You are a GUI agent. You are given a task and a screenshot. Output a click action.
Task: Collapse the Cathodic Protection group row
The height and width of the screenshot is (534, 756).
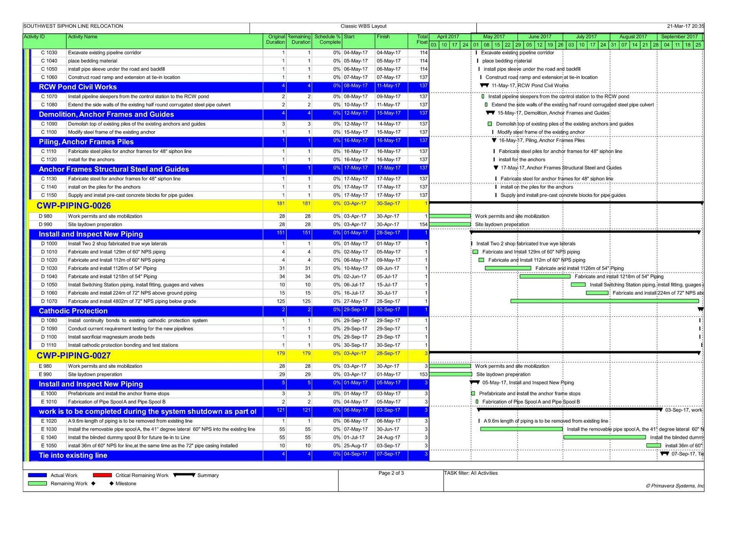click(73, 311)
